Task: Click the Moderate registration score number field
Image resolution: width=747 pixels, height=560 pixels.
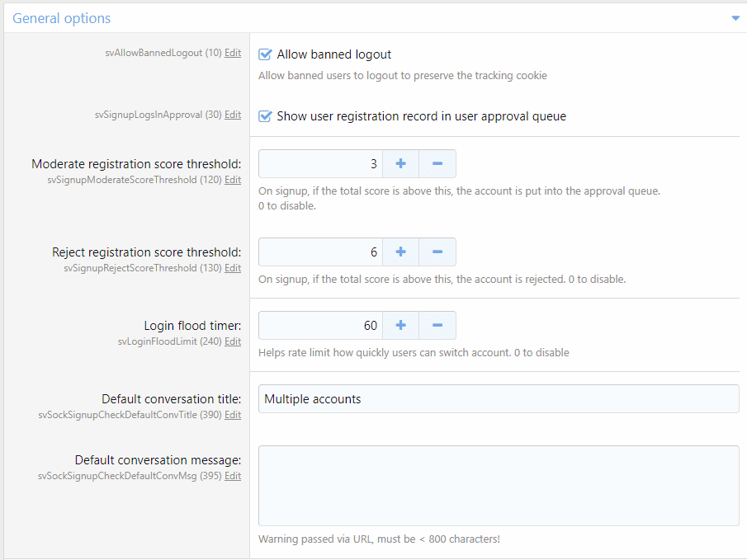Action: tap(320, 164)
